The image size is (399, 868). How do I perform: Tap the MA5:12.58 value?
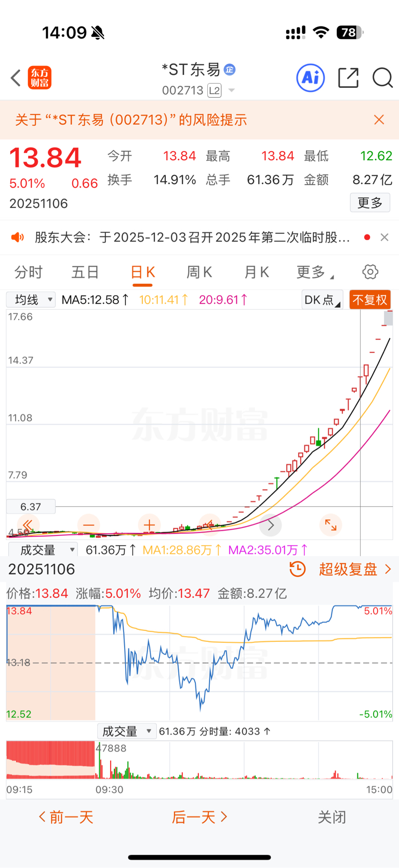(95, 300)
